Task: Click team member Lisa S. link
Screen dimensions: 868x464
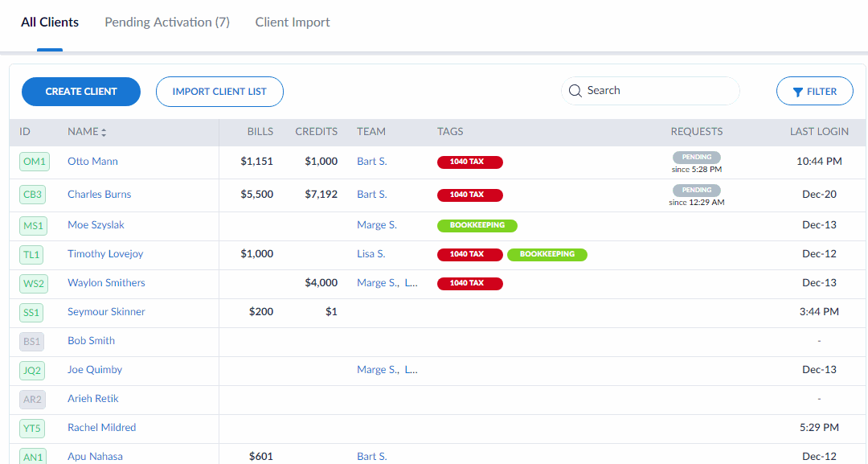Action: [x=371, y=254]
